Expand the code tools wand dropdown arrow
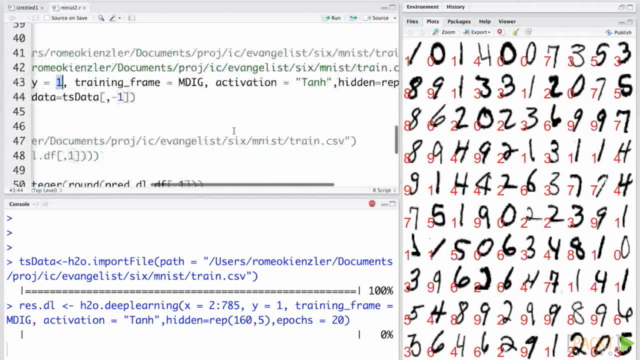This screenshot has width=640, height=360. (x=120, y=18)
